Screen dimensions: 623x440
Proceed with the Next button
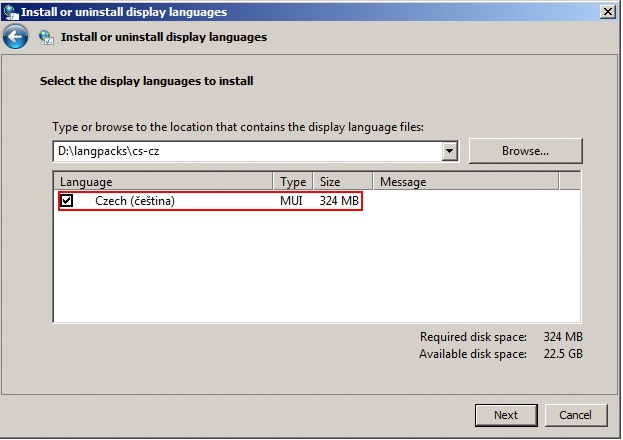[x=506, y=415]
